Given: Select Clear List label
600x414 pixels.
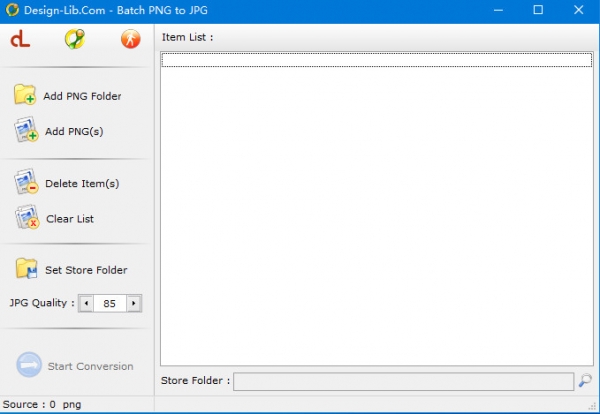Looking at the screenshot, I should (70, 219).
